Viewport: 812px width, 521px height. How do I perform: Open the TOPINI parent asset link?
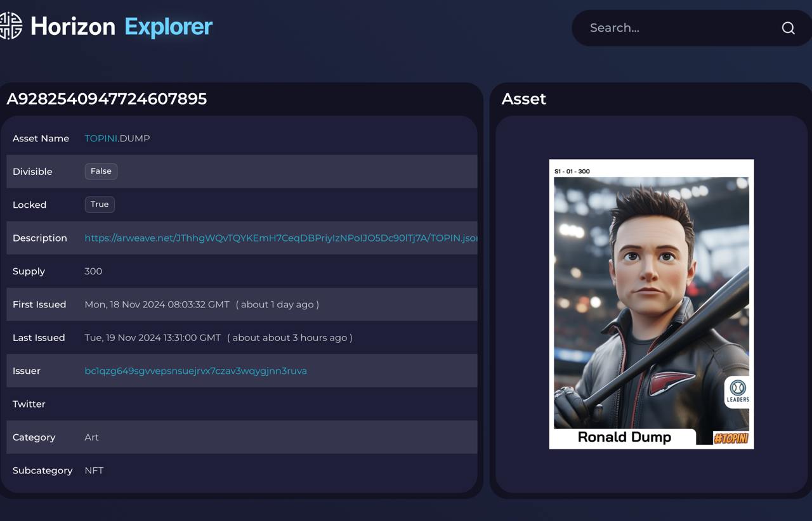[x=101, y=138]
